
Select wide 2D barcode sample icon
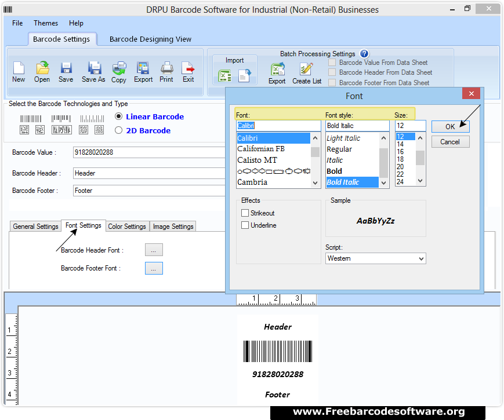(61, 130)
